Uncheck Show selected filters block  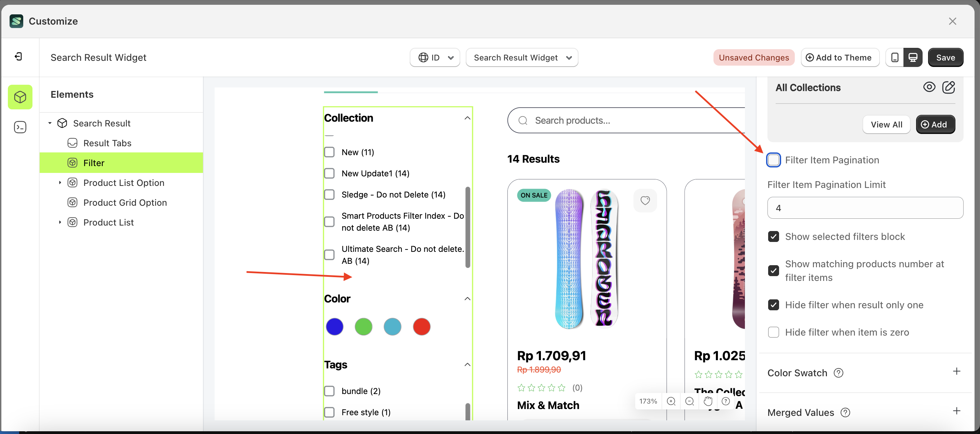(773, 236)
